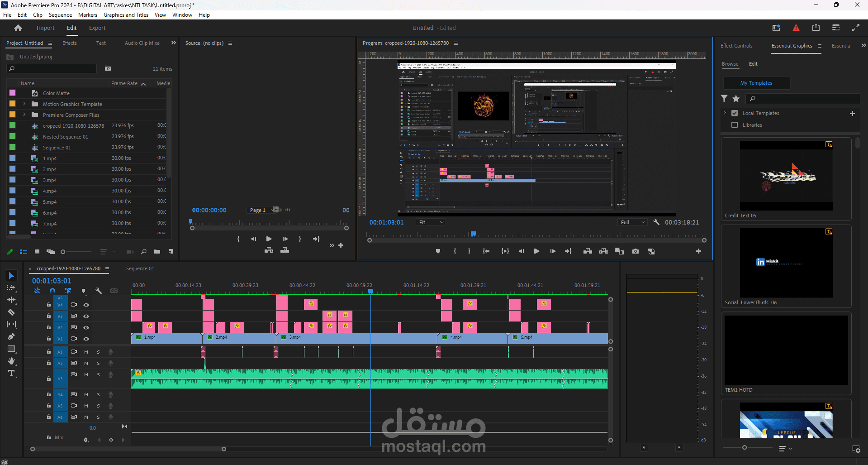Hide the V2 video track

pos(86,327)
